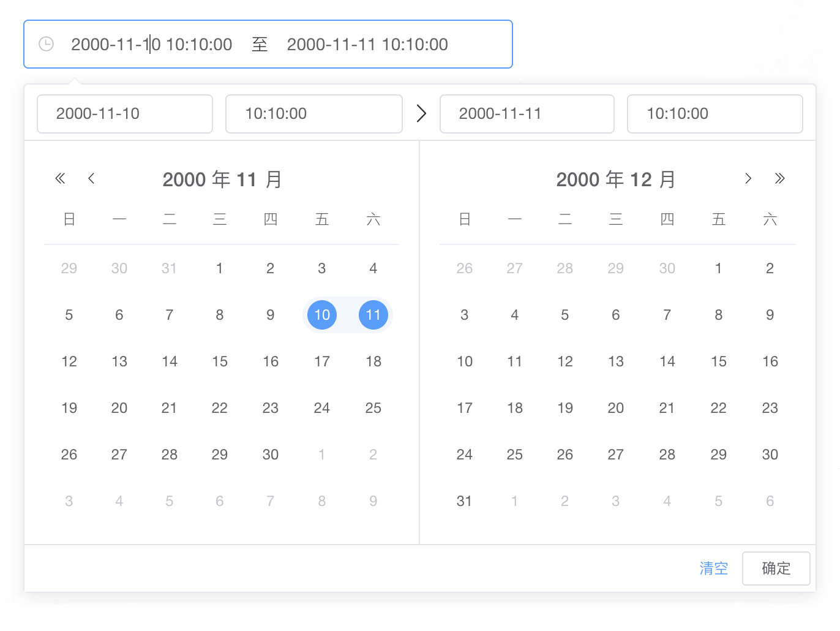Choose December 15 in the right calendar

(x=719, y=361)
